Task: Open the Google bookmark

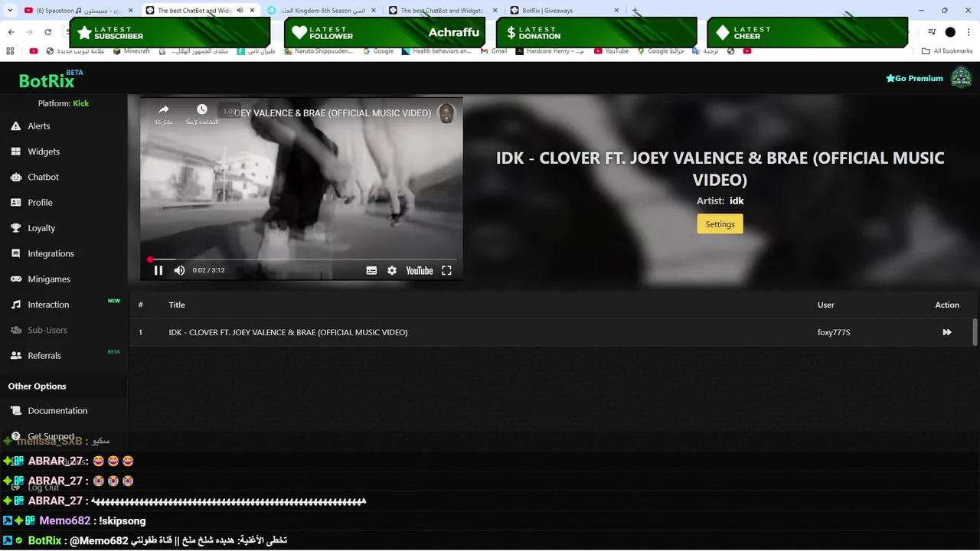Action: [x=377, y=51]
